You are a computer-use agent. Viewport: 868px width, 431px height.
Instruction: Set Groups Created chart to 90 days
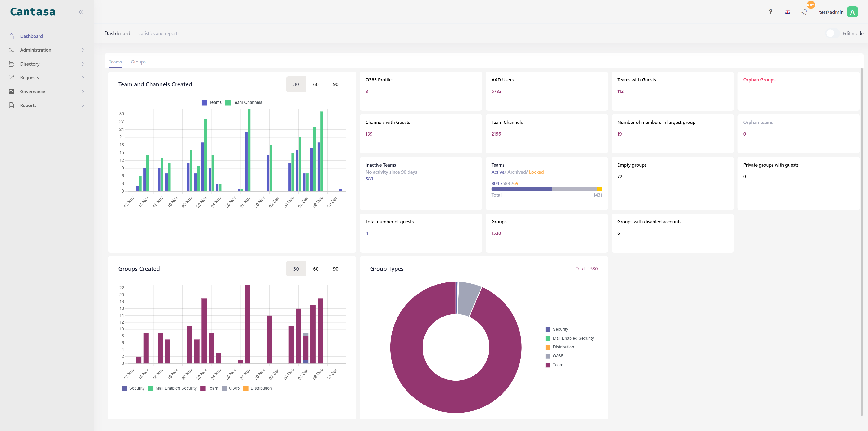[335, 268]
